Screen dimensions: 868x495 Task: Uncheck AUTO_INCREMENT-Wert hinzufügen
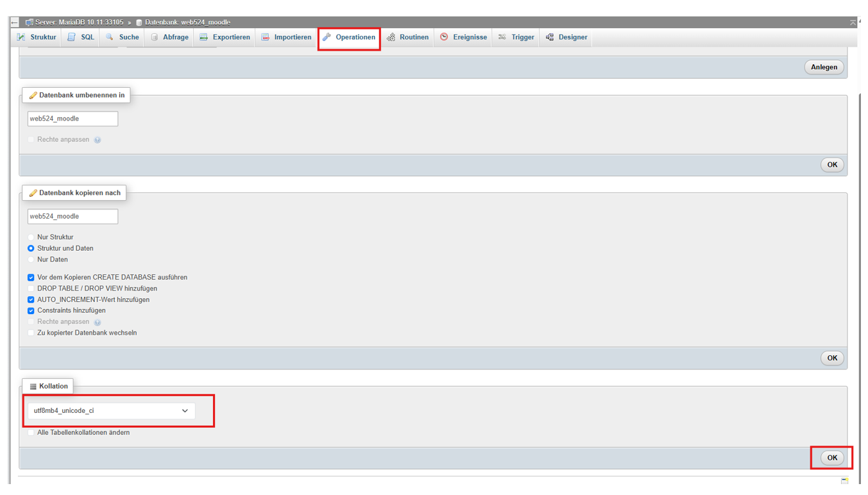coord(31,299)
